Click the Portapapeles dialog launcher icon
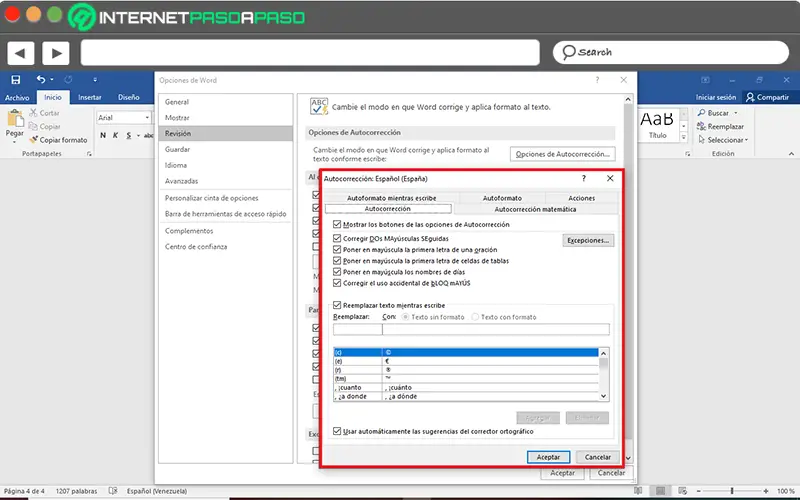 pos(89,154)
